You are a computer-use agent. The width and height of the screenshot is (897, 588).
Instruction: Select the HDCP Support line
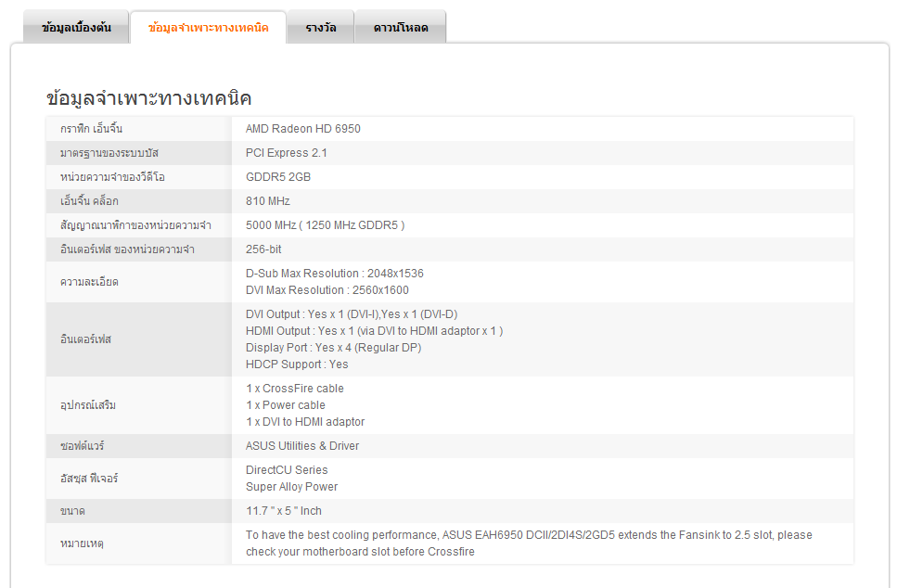(297, 364)
